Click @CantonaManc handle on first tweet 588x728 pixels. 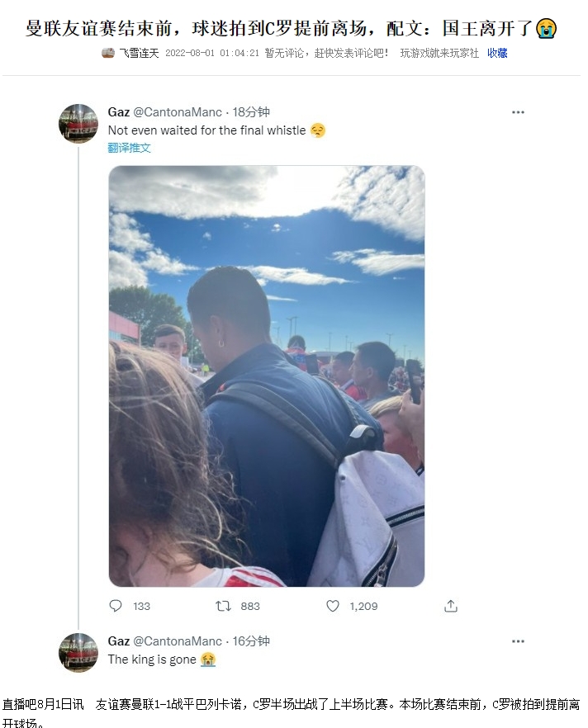(178, 112)
